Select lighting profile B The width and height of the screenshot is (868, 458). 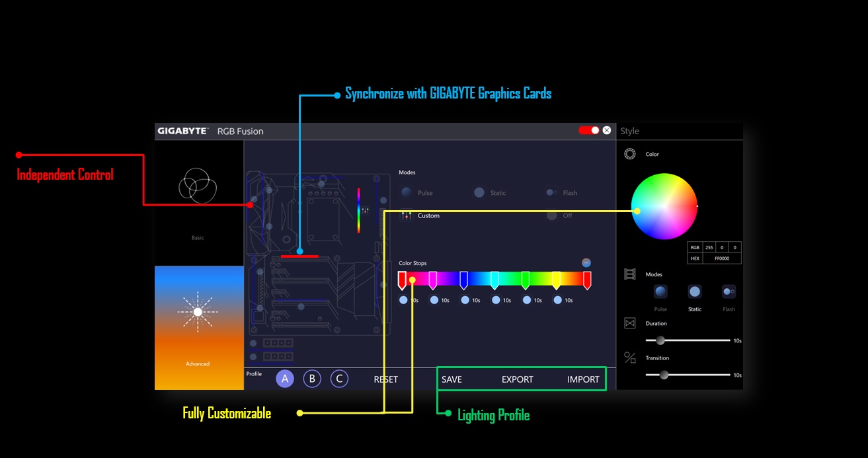(x=312, y=379)
